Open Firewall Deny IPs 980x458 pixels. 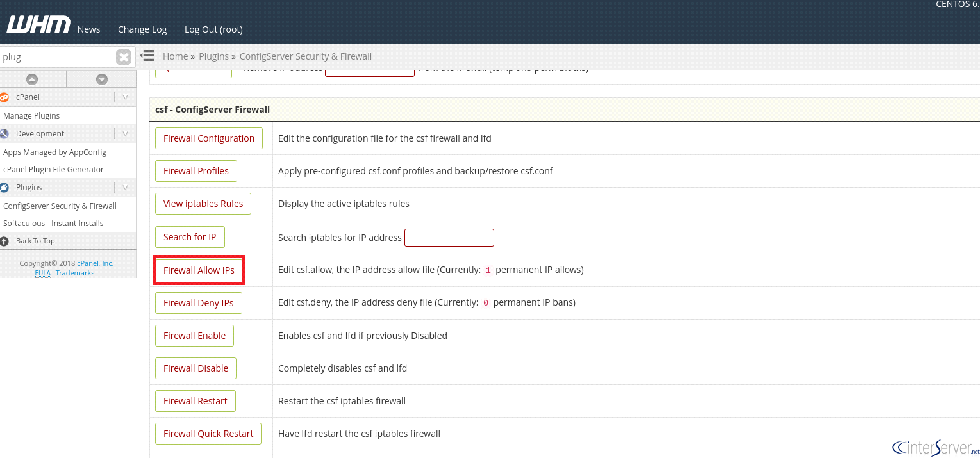coord(199,303)
